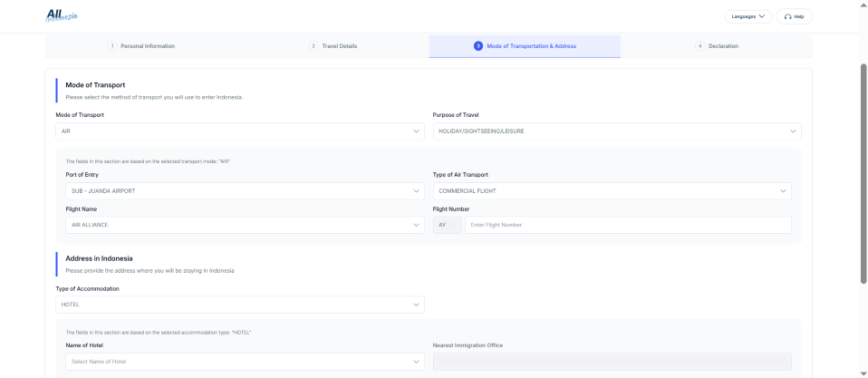Image resolution: width=868 pixels, height=378 pixels.
Task: Click the Flight Name label
Action: [81, 209]
